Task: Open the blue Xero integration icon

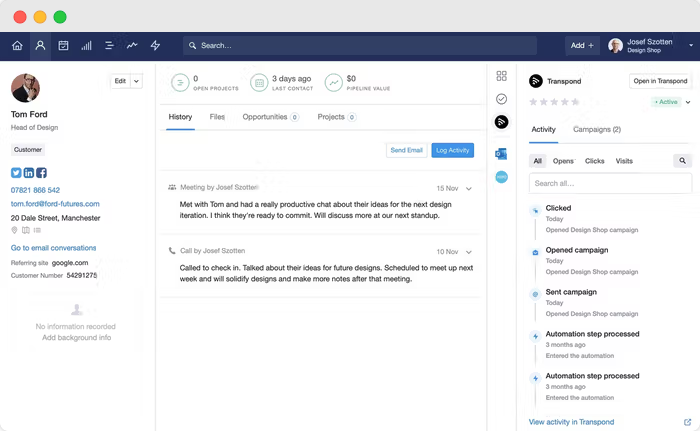Action: 501,177
